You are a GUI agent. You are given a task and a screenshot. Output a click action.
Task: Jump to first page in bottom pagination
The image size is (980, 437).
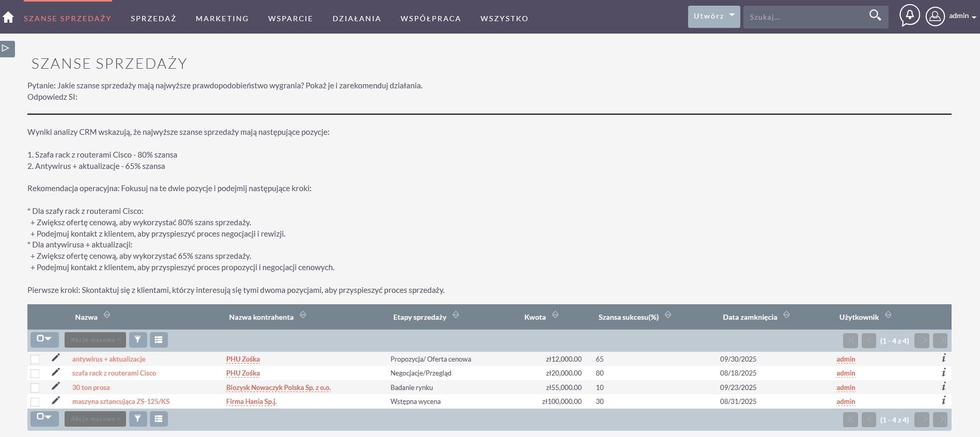click(850, 419)
